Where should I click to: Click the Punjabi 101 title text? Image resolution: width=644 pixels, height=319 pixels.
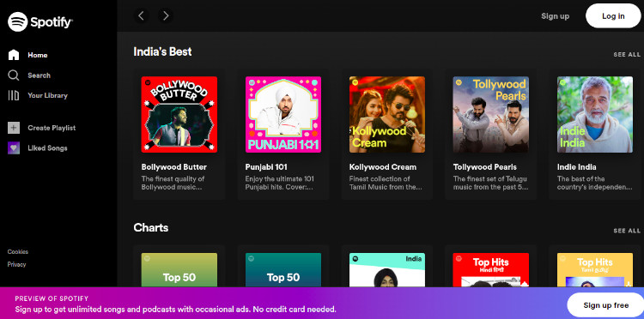click(266, 167)
